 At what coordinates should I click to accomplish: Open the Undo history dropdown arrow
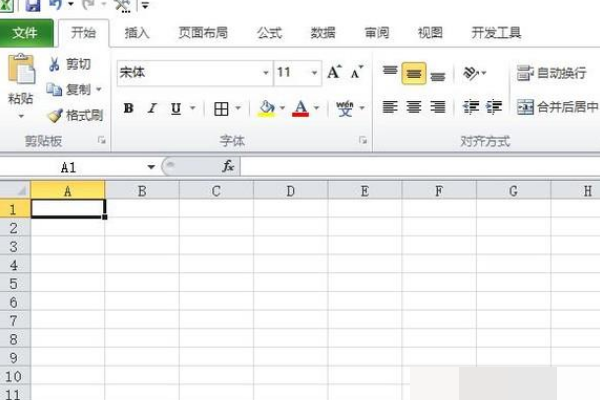point(71,5)
